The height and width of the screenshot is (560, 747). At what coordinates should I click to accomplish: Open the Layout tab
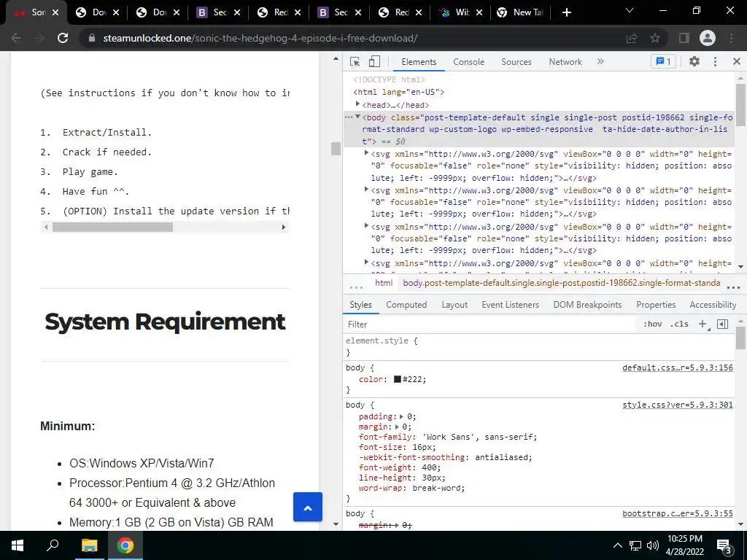454,305
